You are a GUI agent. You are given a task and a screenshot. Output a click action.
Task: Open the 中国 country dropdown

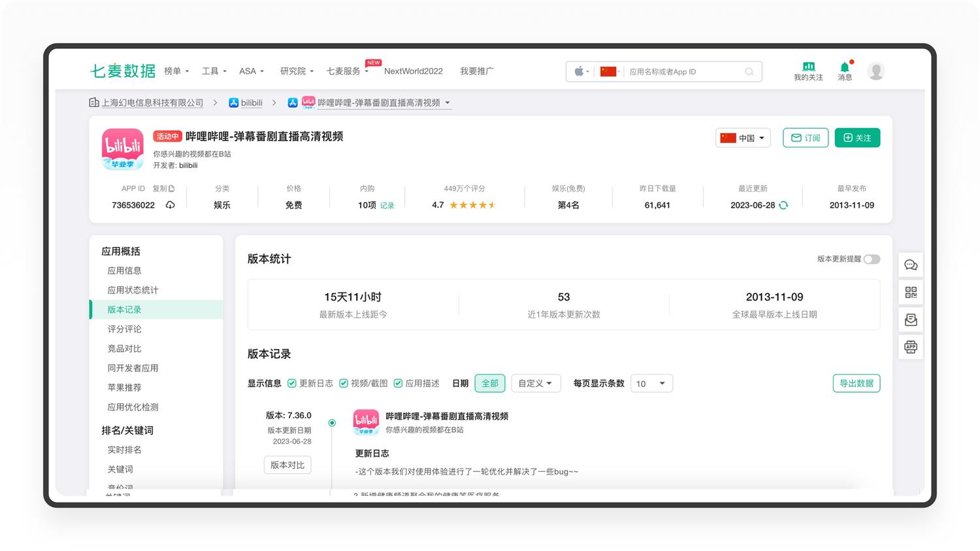point(743,138)
